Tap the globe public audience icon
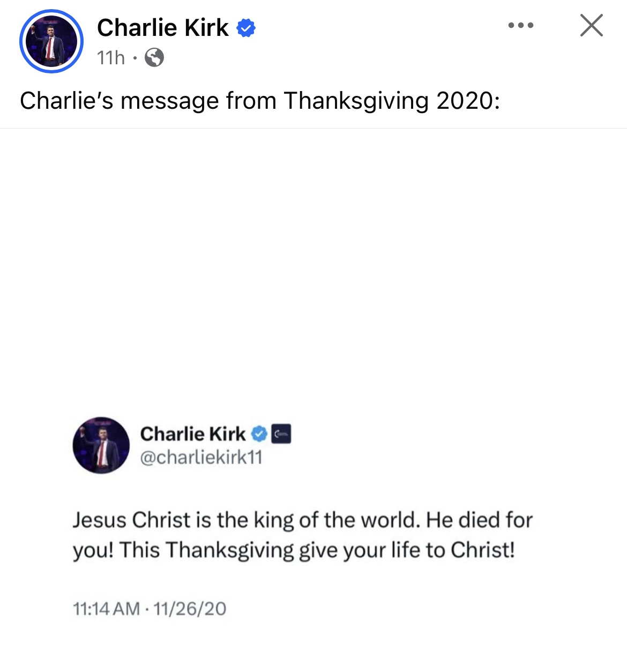 [x=154, y=57]
